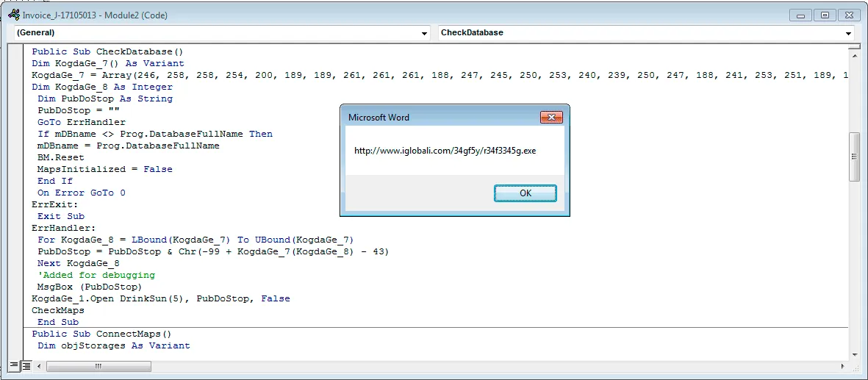Click the 'GoTo ErrHandler' line
Viewport: 868px width, 380px height.
point(82,122)
